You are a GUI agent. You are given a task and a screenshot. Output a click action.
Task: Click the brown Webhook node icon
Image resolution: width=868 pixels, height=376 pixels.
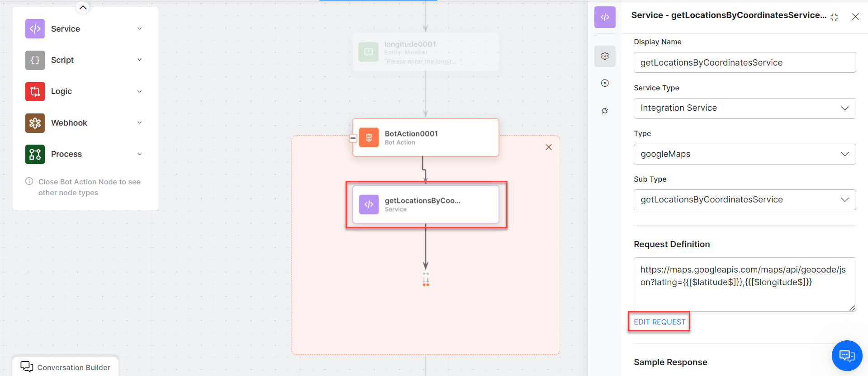click(x=35, y=123)
